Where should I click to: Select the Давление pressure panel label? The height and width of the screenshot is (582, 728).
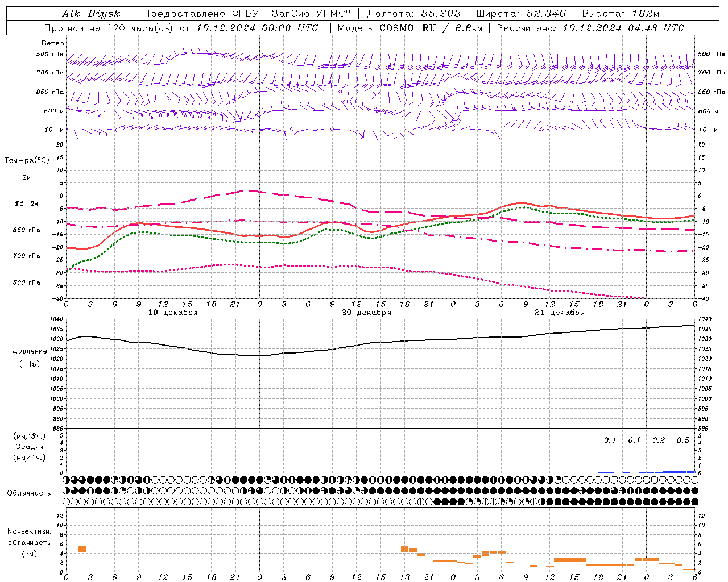[x=30, y=351]
